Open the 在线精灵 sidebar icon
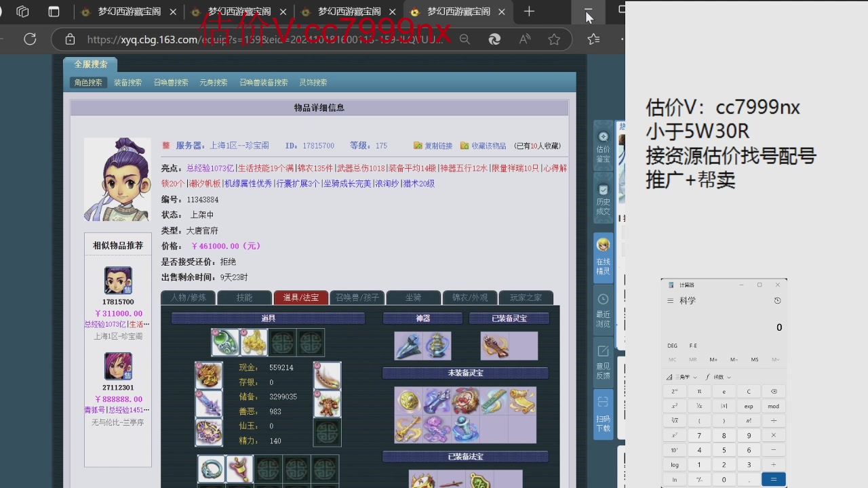Image resolution: width=868 pixels, height=488 pixels. pos(603,256)
